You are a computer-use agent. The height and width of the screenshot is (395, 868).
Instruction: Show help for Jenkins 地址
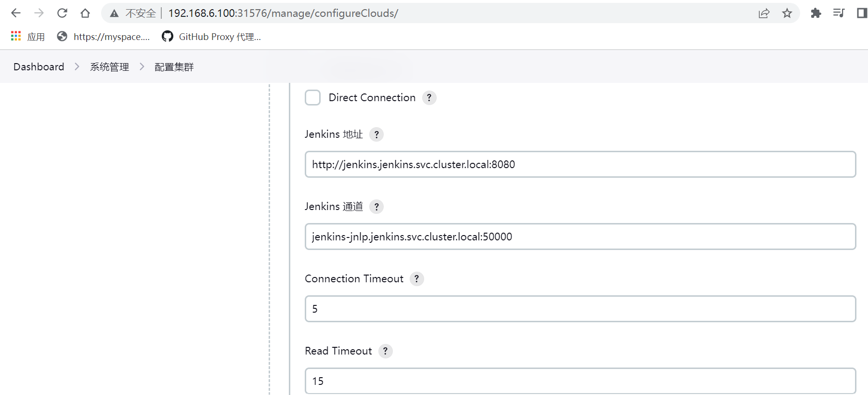click(x=376, y=134)
